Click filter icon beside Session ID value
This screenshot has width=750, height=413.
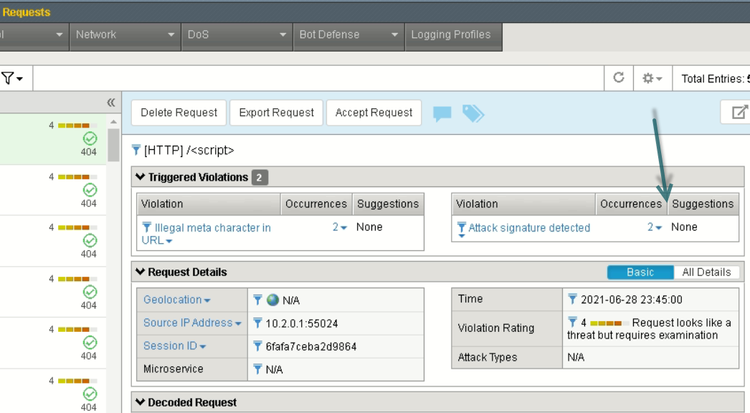coord(258,347)
